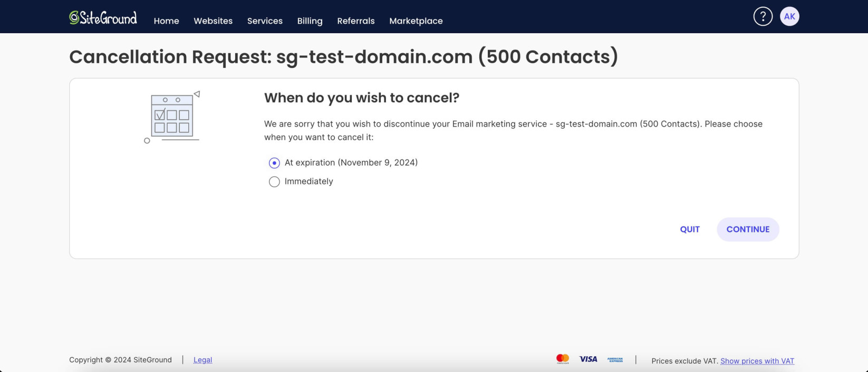The height and width of the screenshot is (372, 868).
Task: Click At expiration (November 9, 2024) label
Action: [x=351, y=163]
